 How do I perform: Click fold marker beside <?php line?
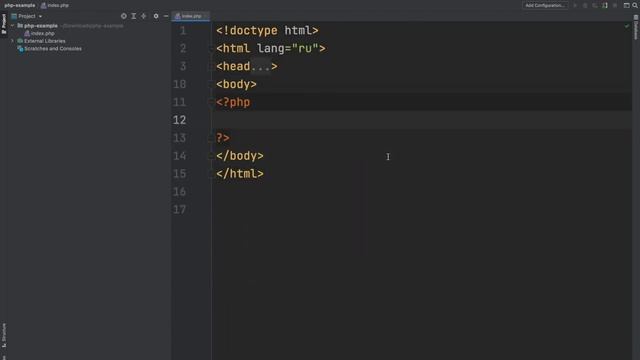point(211,102)
